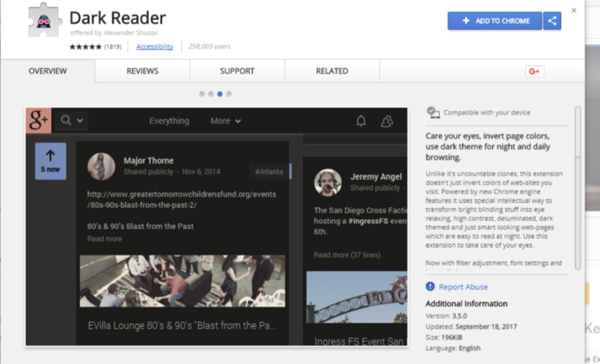Click the Size: 196KiB text
Viewport: 600px width, 364px height.
[x=445, y=337]
